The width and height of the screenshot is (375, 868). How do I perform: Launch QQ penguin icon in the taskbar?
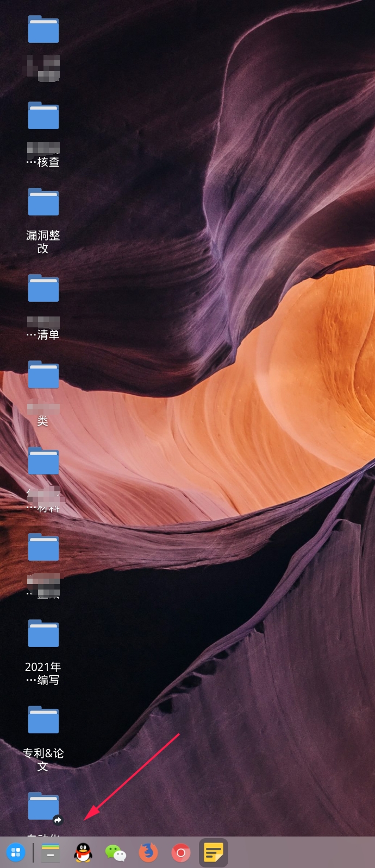(83, 853)
